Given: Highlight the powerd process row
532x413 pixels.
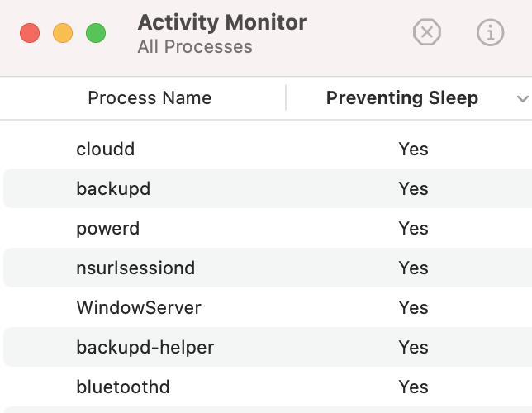Looking at the screenshot, I should pyautogui.click(x=108, y=229).
